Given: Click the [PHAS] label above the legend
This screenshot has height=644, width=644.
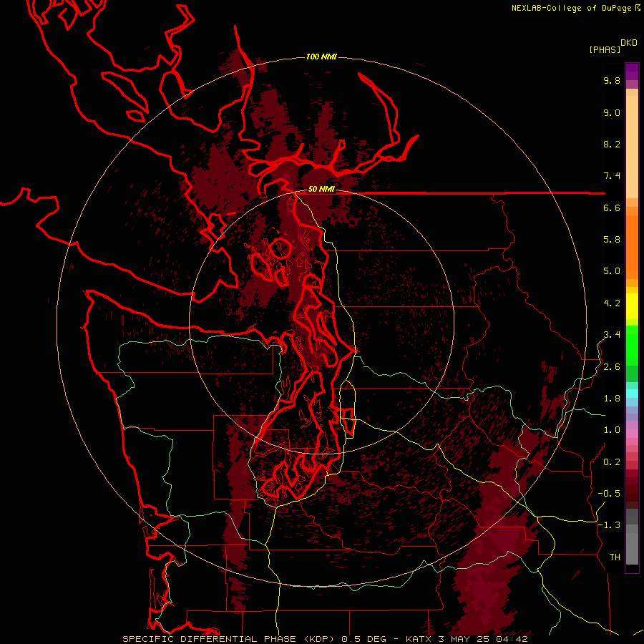Looking at the screenshot, I should (605, 50).
